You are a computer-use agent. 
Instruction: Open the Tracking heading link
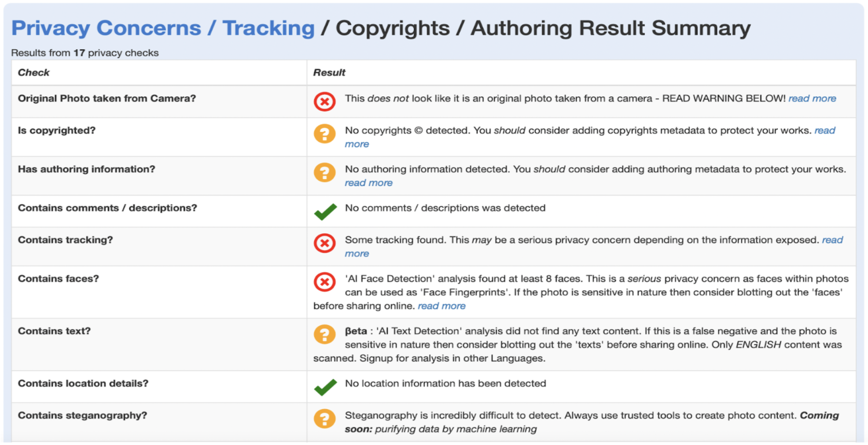tap(268, 28)
